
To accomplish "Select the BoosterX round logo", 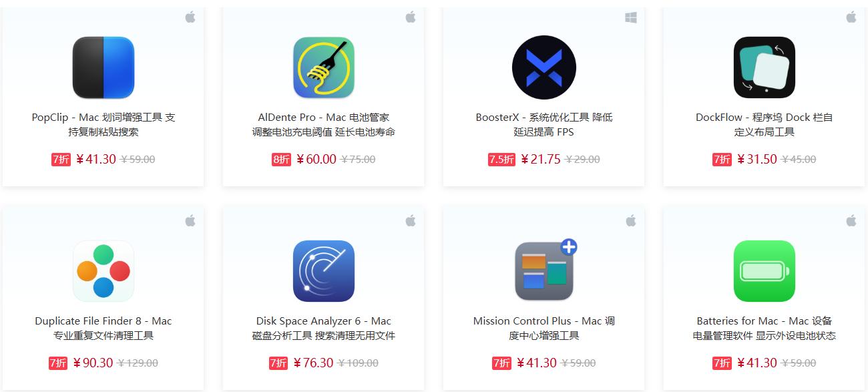I will [544, 67].
